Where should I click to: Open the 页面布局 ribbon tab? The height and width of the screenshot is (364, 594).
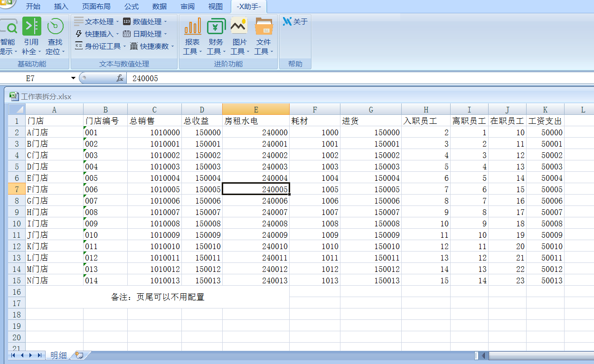[96, 7]
